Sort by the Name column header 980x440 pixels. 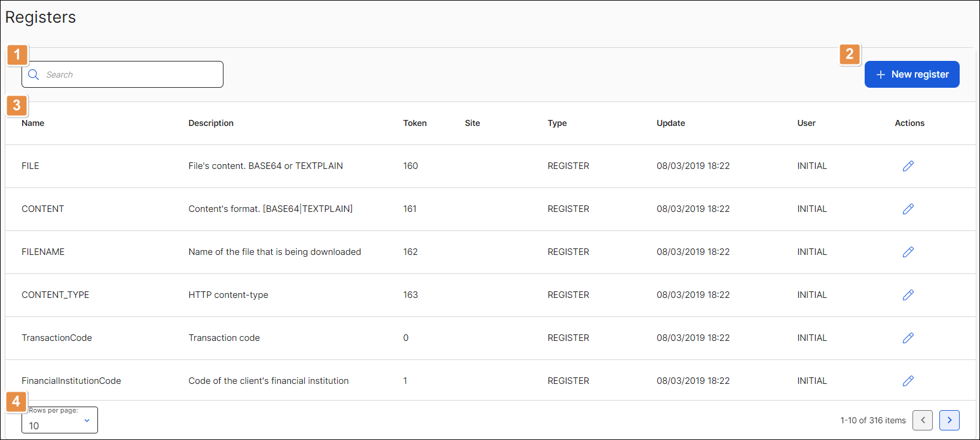point(33,123)
